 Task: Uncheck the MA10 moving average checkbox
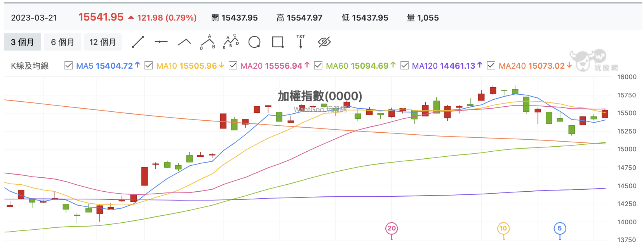[x=148, y=66]
